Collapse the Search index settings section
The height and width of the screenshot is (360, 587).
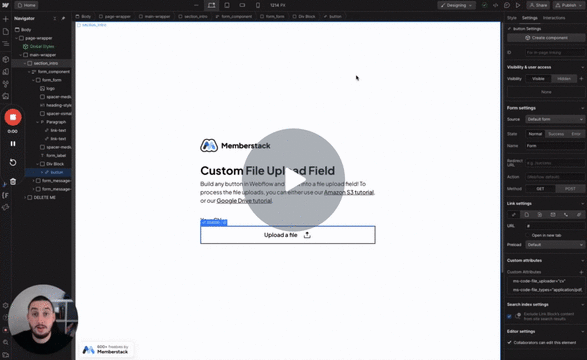coord(583,305)
